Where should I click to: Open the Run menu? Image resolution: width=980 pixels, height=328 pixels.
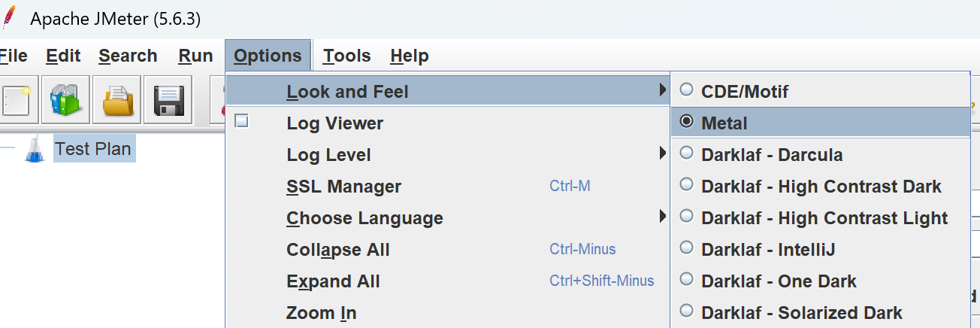tap(195, 56)
